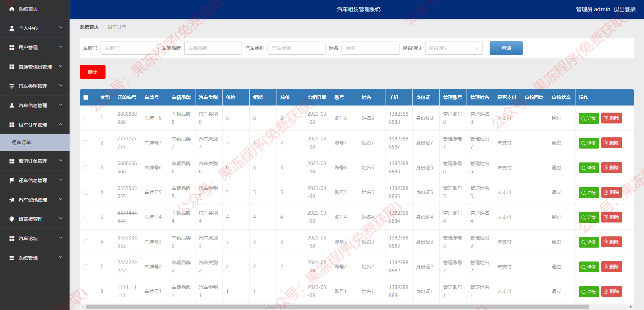The image size is (644, 310).
Task: Delete the order row with 车牌号1
Action: click(x=611, y=291)
